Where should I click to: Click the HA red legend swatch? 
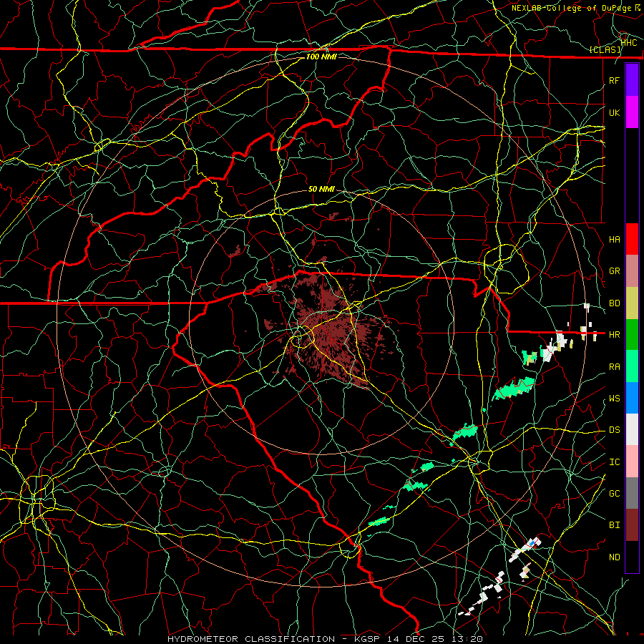[x=632, y=239]
